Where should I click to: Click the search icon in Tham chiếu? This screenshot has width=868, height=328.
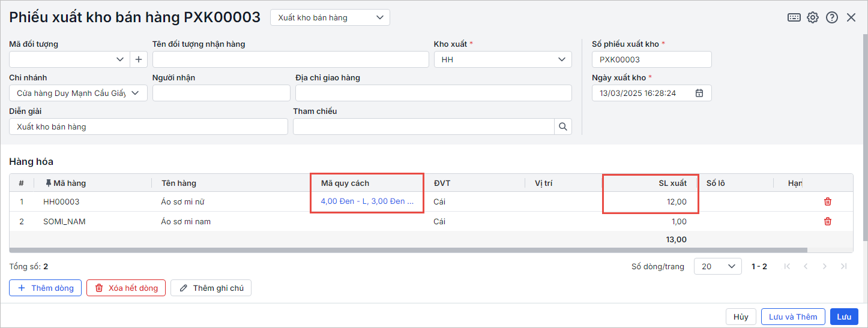click(x=563, y=127)
